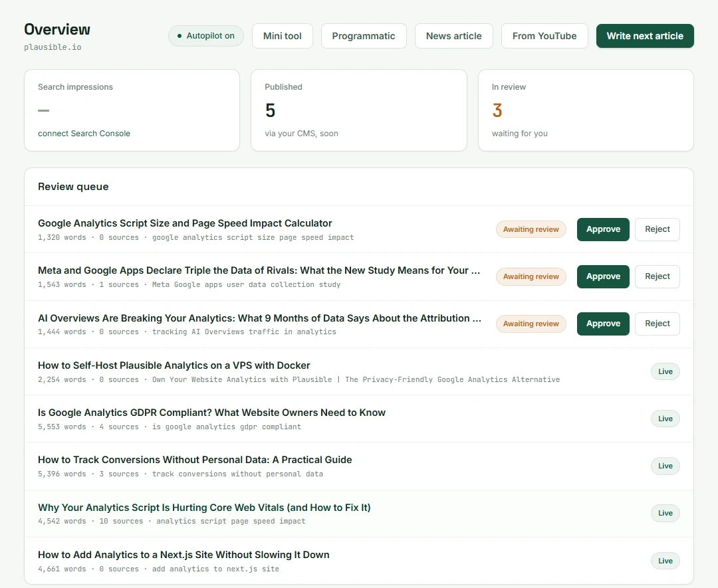Click Awaiting review badge on AI Overviews article

click(531, 324)
